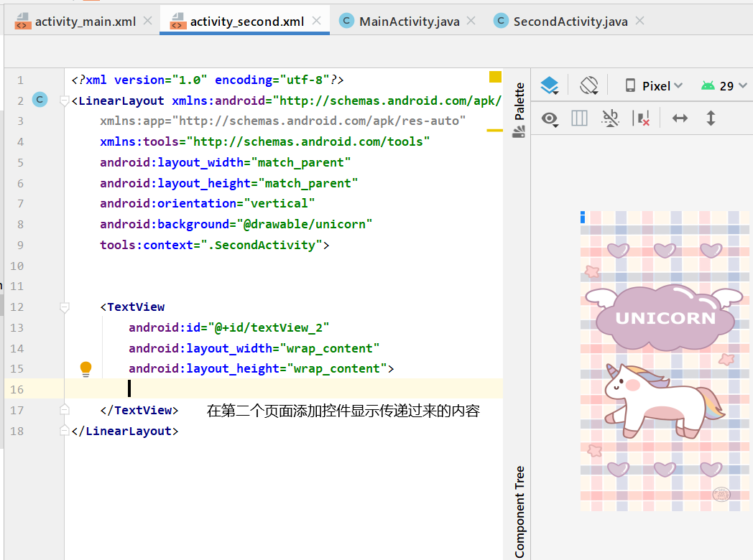Click the lightbulb intention icon on line 15

click(86, 368)
